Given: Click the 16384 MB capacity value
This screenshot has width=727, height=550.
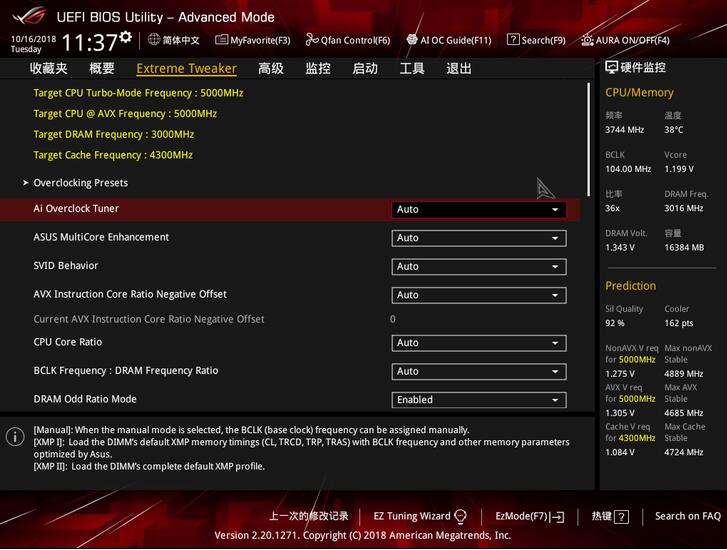Looking at the screenshot, I should [684, 248].
